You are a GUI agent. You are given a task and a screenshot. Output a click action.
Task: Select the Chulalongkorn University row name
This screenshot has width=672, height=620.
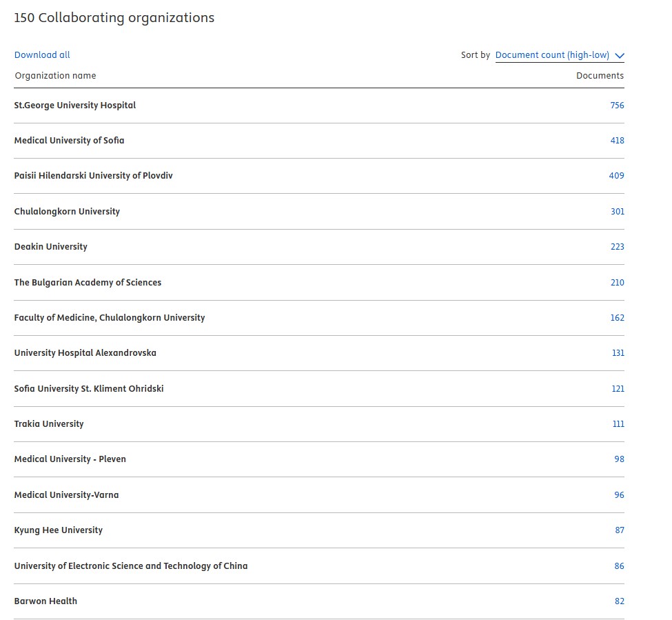pos(67,212)
